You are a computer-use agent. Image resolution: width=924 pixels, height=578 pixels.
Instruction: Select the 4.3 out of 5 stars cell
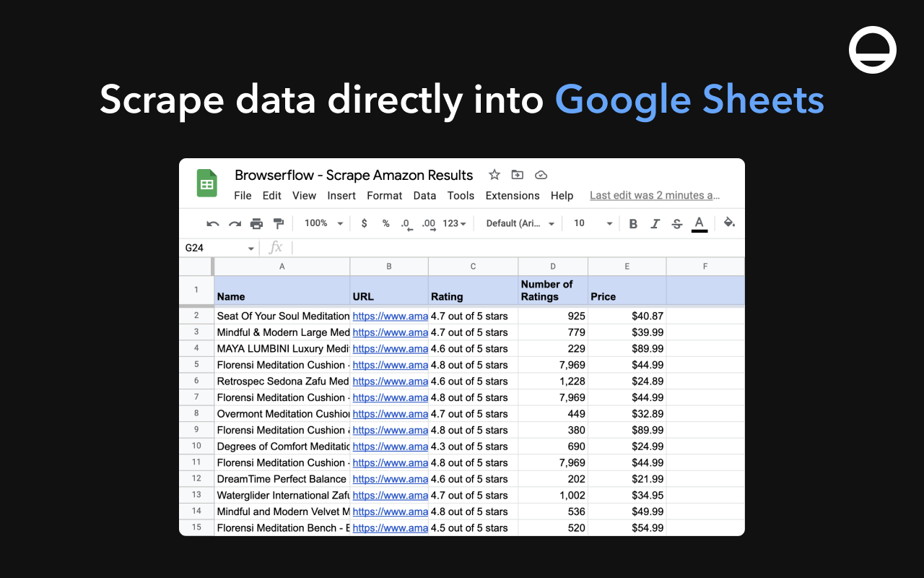coord(473,447)
